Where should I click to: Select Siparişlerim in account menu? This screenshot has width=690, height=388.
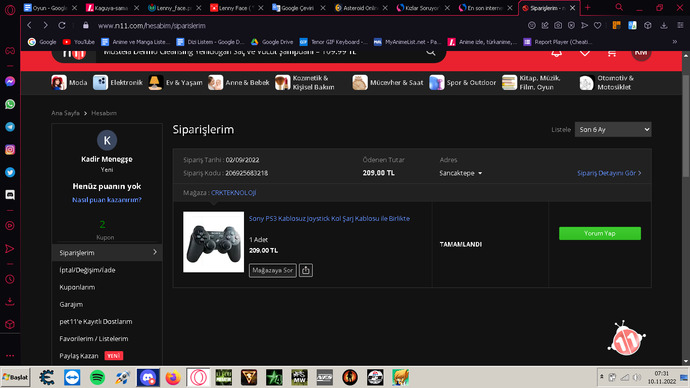tap(107, 253)
